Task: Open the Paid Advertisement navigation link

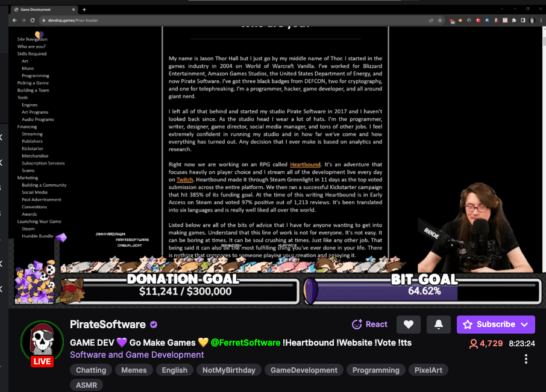Action: 42,200
